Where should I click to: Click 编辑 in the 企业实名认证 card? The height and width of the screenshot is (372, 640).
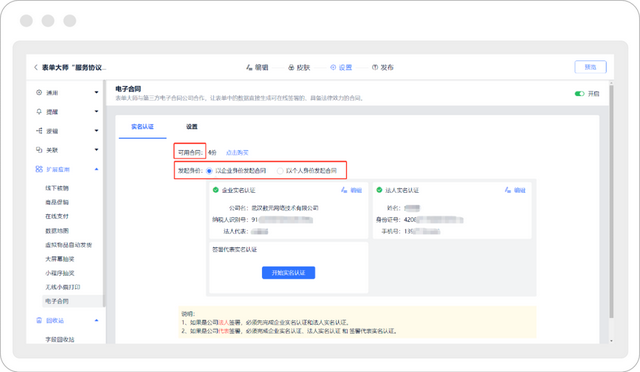[x=352, y=190]
